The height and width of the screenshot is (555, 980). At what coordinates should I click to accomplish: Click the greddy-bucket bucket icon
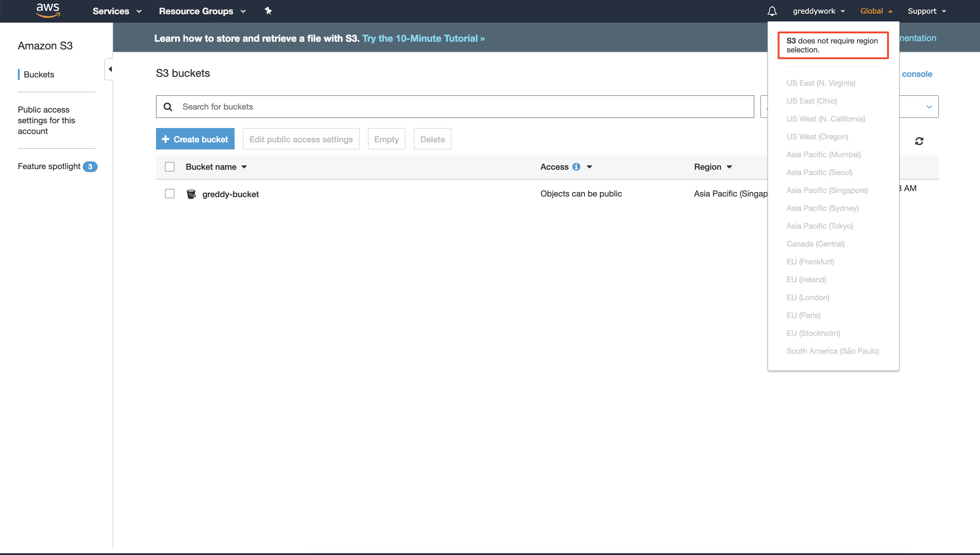point(191,194)
